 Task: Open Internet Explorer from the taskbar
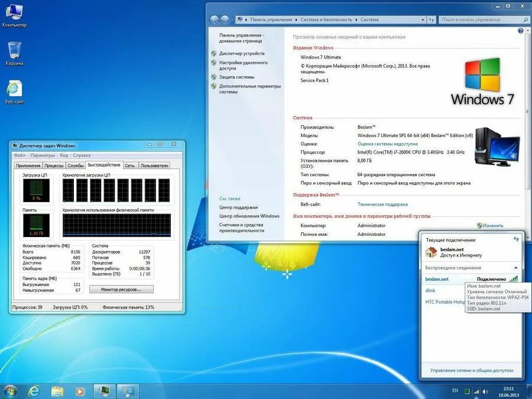pyautogui.click(x=34, y=391)
